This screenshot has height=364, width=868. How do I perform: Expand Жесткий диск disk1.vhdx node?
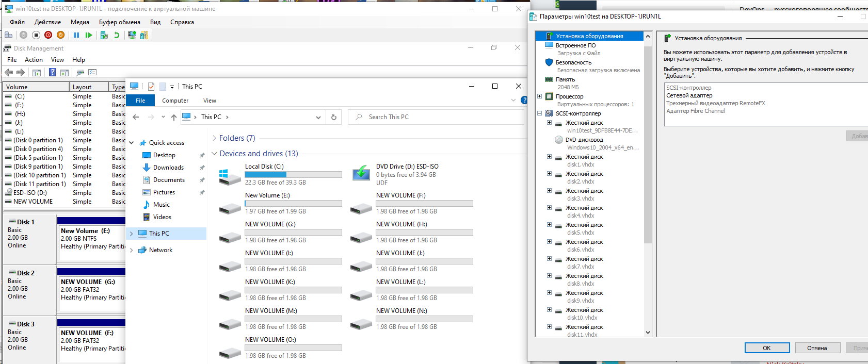coord(549,157)
